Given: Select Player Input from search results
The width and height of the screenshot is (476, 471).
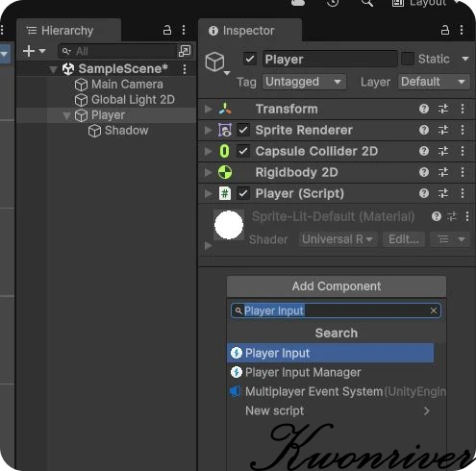Looking at the screenshot, I should pyautogui.click(x=330, y=353).
